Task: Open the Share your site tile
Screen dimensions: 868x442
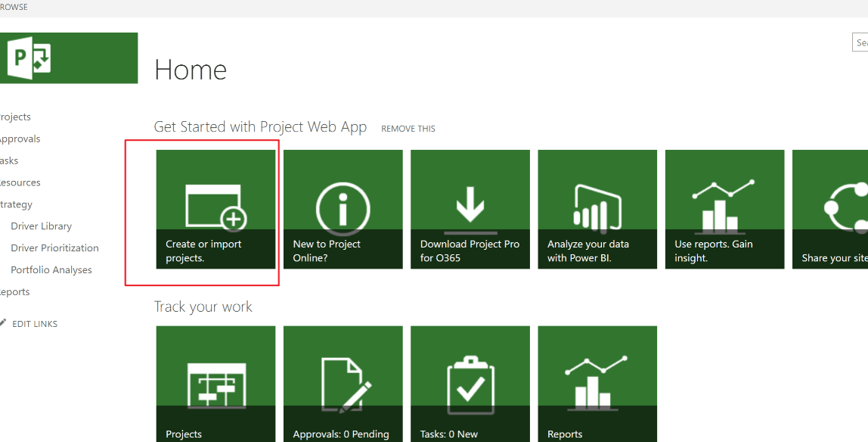Action: 830,210
